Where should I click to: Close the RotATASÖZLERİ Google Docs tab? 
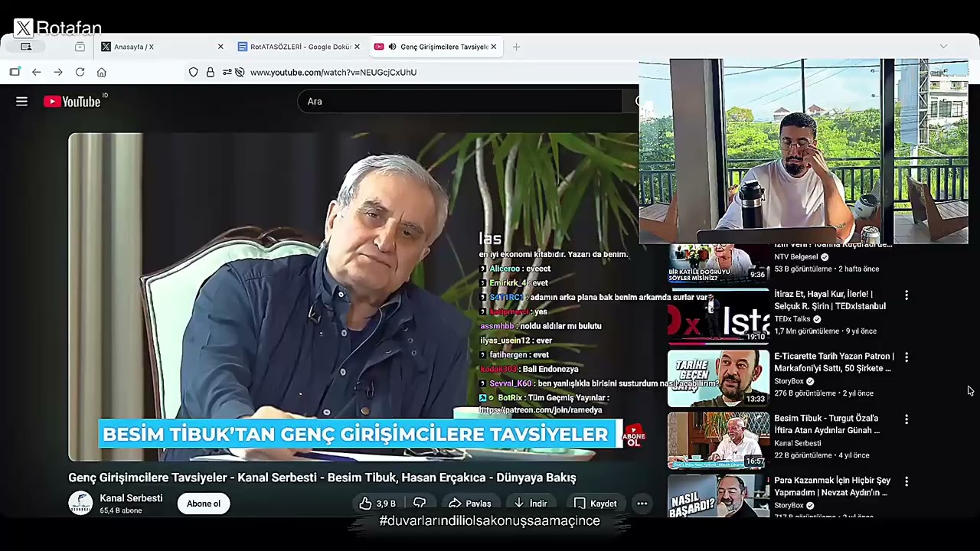pyautogui.click(x=357, y=47)
